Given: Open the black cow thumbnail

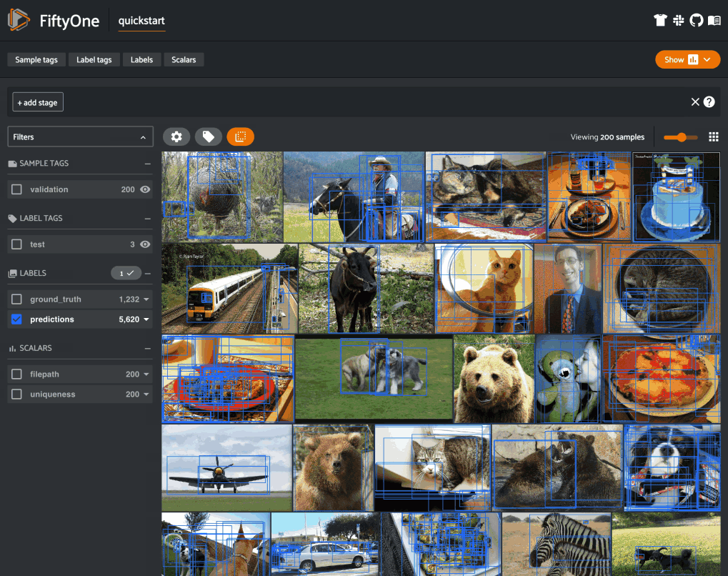Looking at the screenshot, I should (366, 289).
